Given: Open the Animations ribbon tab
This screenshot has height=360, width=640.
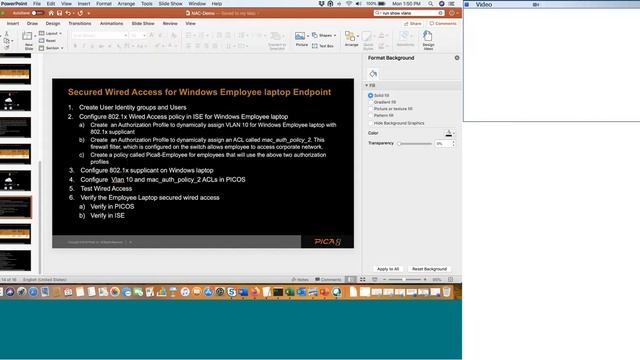Looking at the screenshot, I should pos(111,24).
